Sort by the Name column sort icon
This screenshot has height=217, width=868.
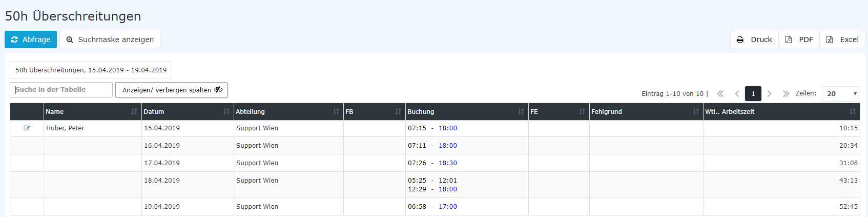click(x=134, y=111)
